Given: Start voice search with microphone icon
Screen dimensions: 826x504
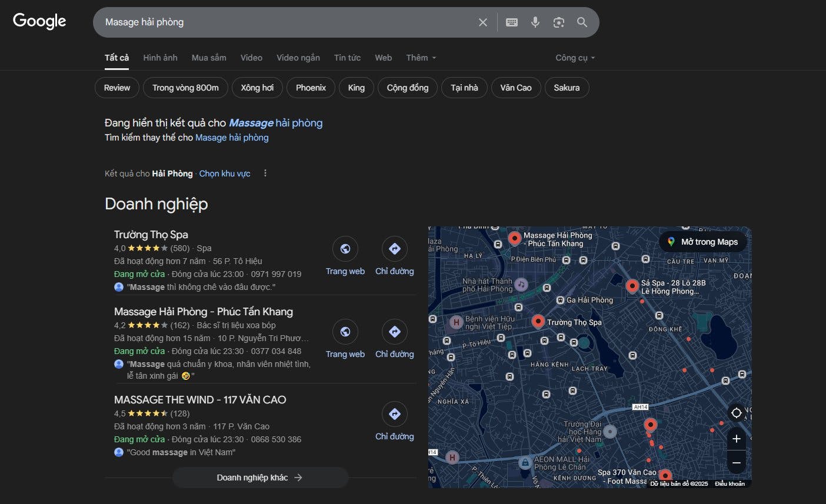Looking at the screenshot, I should click(535, 22).
